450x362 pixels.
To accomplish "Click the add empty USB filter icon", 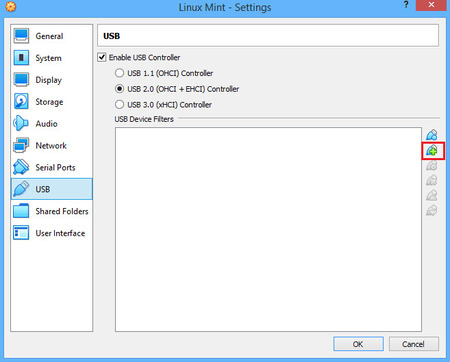I will click(432, 135).
